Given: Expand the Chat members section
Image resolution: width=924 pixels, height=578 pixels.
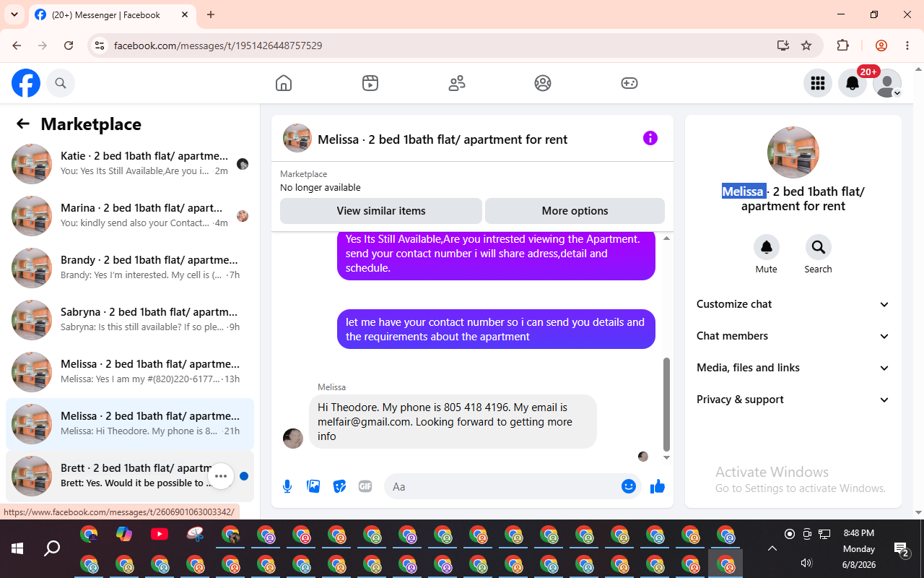Looking at the screenshot, I should 793,336.
